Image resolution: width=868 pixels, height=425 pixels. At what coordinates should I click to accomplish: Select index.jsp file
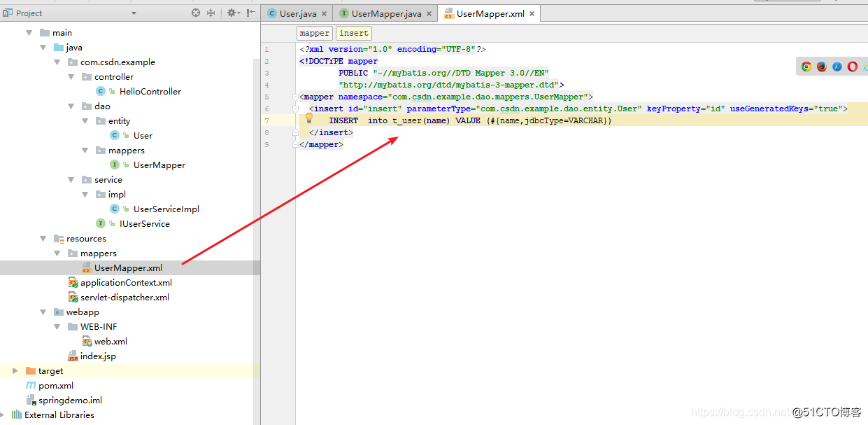click(x=98, y=356)
